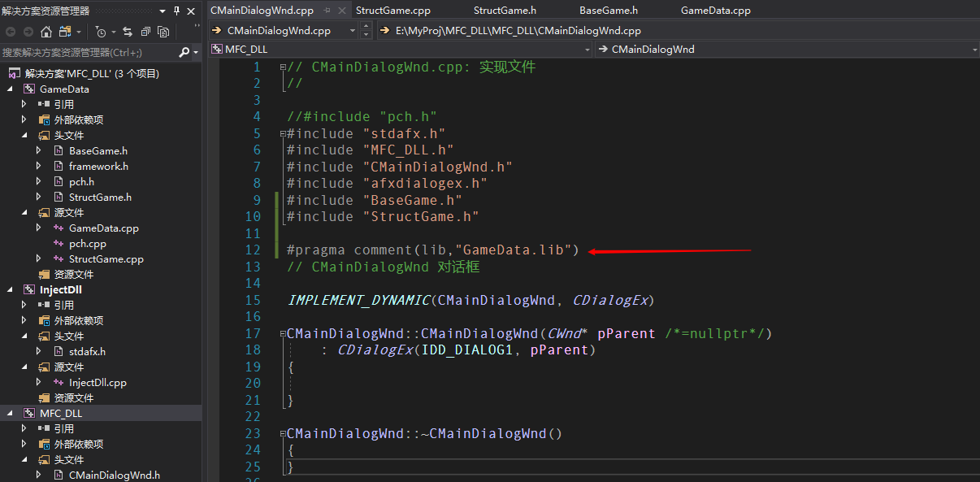
Task: Click the GameData project icon
Action: (x=29, y=89)
